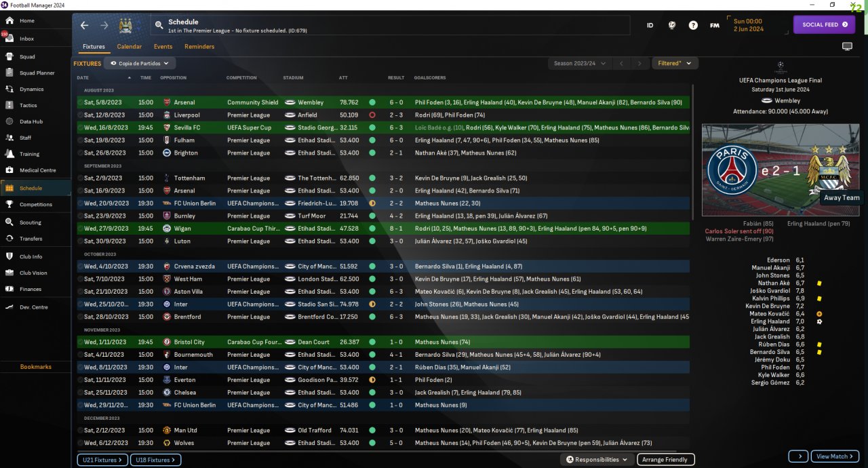
Task: Select the Arsenal Community Shield row check circle
Action: (x=80, y=102)
